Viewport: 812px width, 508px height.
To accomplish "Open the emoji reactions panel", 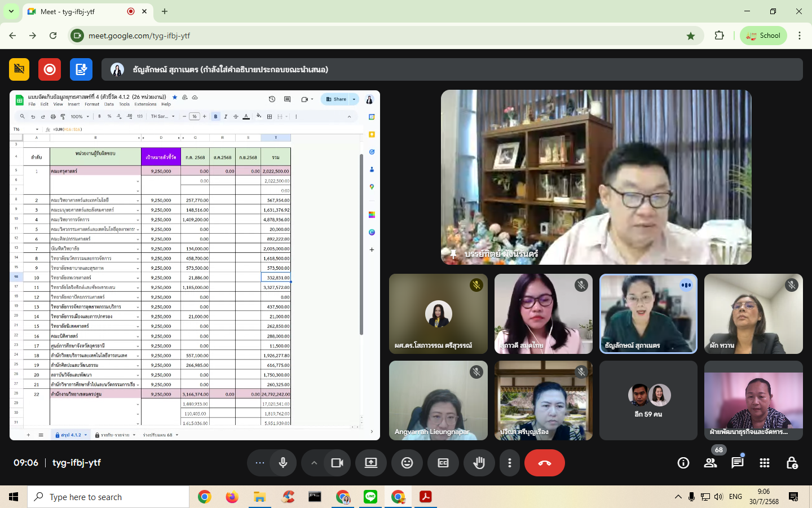I will (x=407, y=463).
